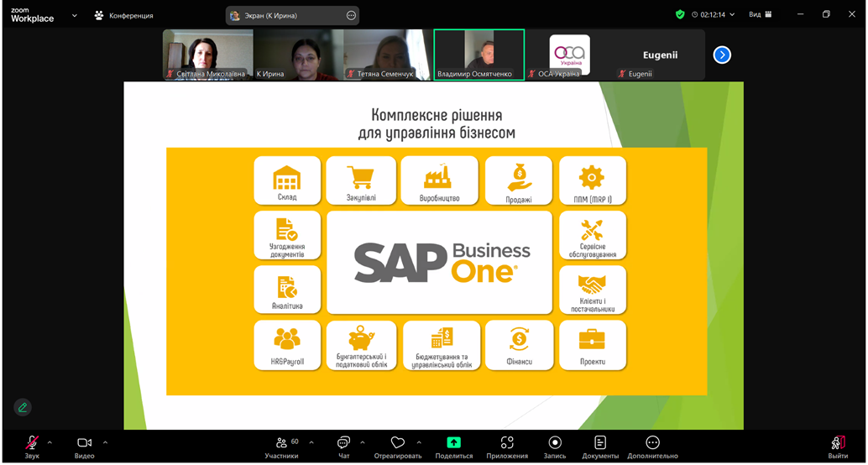
Task: Unmute audio with the Звук microphone icon
Action: click(32, 443)
